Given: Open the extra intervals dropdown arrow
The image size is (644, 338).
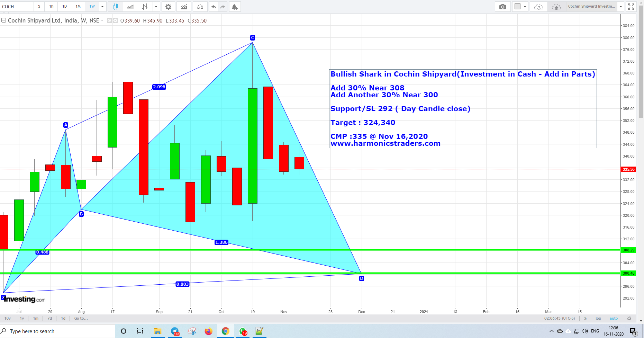Looking at the screenshot, I should click(x=102, y=6).
